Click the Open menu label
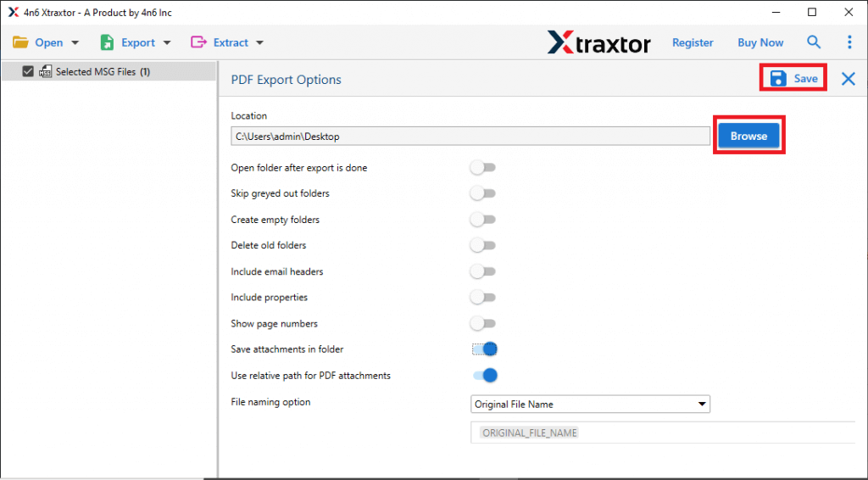 [48, 42]
